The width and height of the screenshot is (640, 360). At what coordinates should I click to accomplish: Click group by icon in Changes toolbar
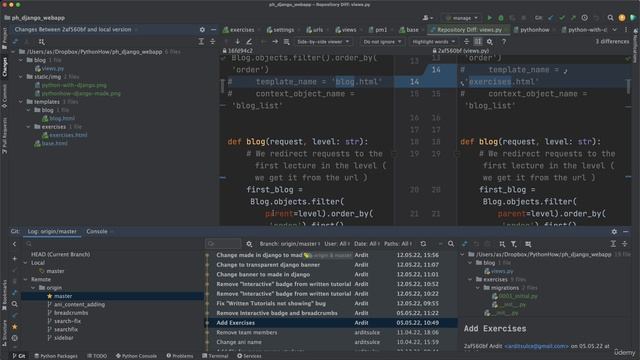41,42
